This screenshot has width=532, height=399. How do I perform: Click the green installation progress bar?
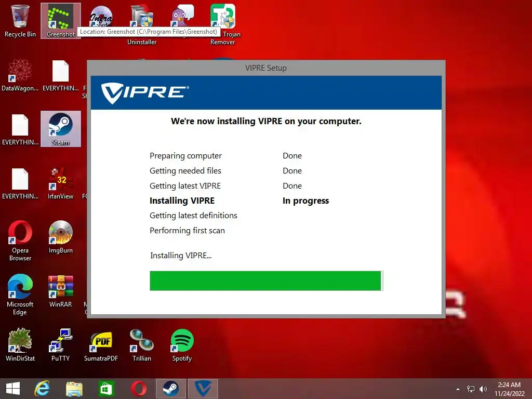point(267,281)
